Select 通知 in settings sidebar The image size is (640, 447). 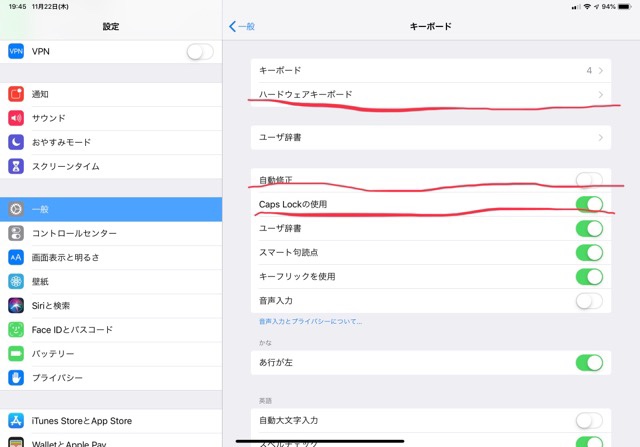tap(111, 94)
